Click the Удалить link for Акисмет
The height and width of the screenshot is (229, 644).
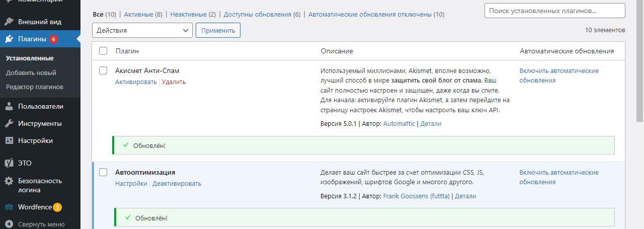(174, 82)
